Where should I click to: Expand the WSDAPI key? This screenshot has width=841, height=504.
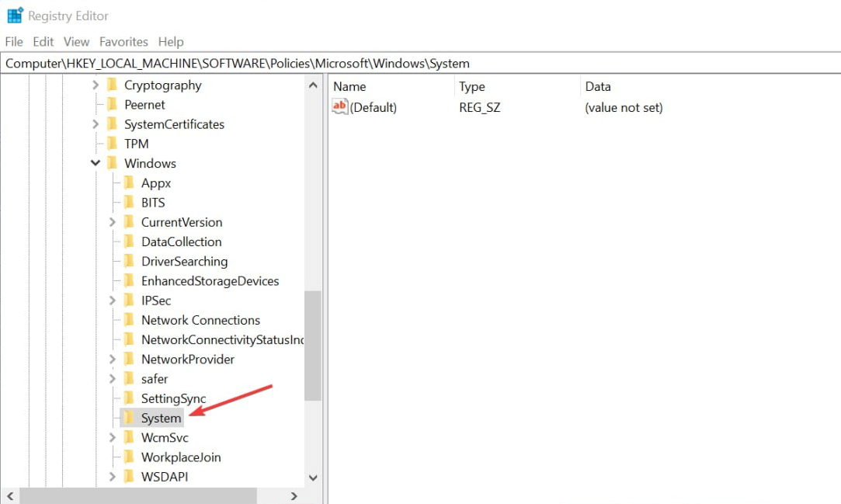click(112, 477)
